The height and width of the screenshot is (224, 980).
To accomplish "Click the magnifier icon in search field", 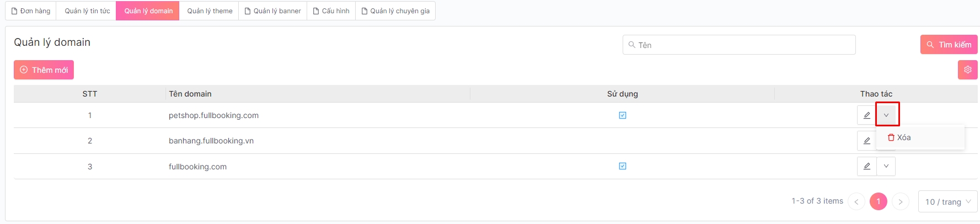I will point(631,45).
